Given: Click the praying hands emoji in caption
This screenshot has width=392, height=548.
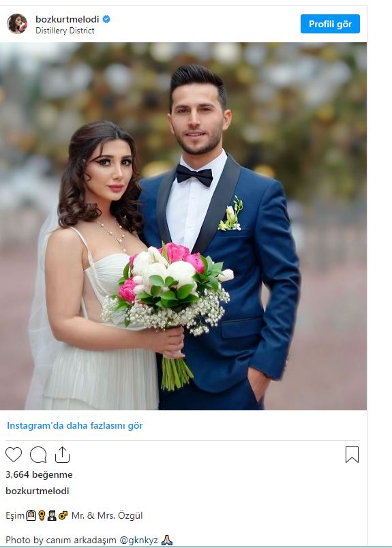Looking at the screenshot, I should click(x=167, y=540).
